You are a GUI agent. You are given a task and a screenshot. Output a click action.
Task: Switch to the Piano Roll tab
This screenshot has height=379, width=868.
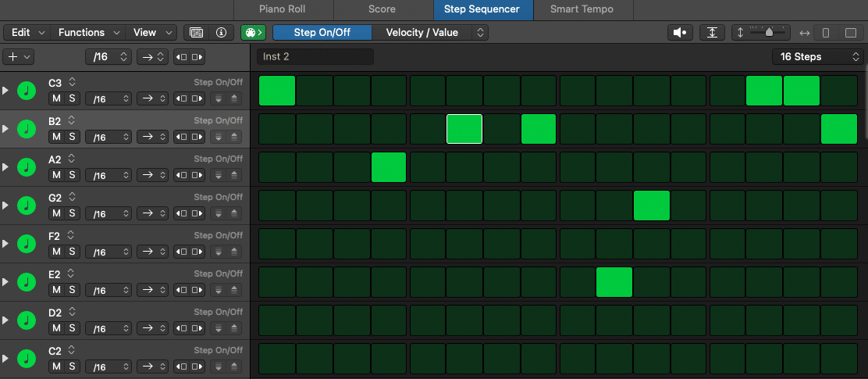(x=283, y=9)
